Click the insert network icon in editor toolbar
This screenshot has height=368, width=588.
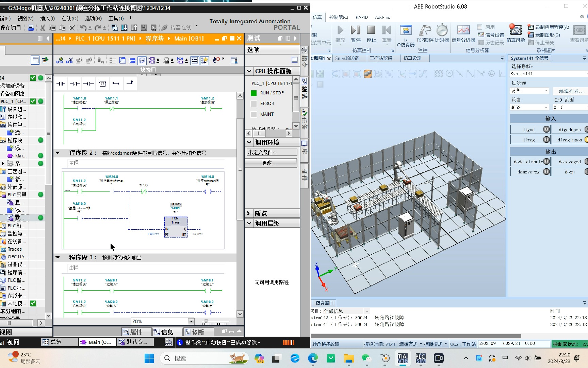[60, 60]
